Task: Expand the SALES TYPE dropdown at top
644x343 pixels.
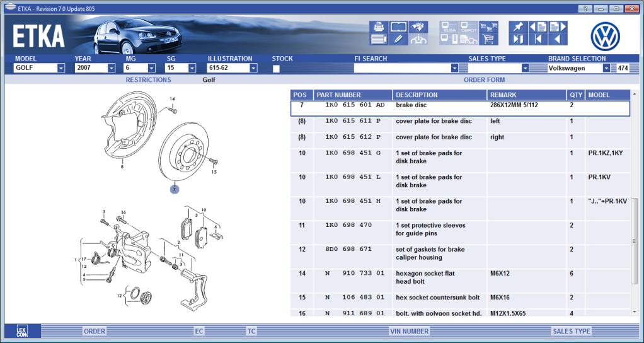Action: coord(525,67)
